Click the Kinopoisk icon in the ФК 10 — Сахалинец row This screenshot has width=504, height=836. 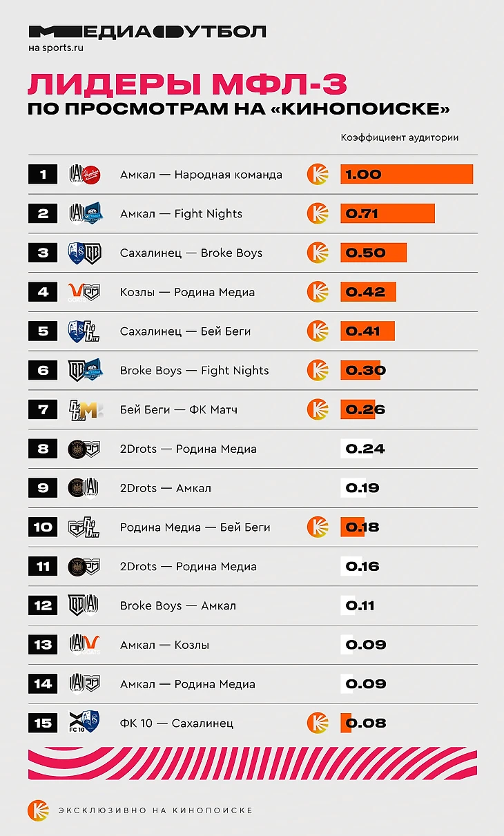[x=318, y=723]
